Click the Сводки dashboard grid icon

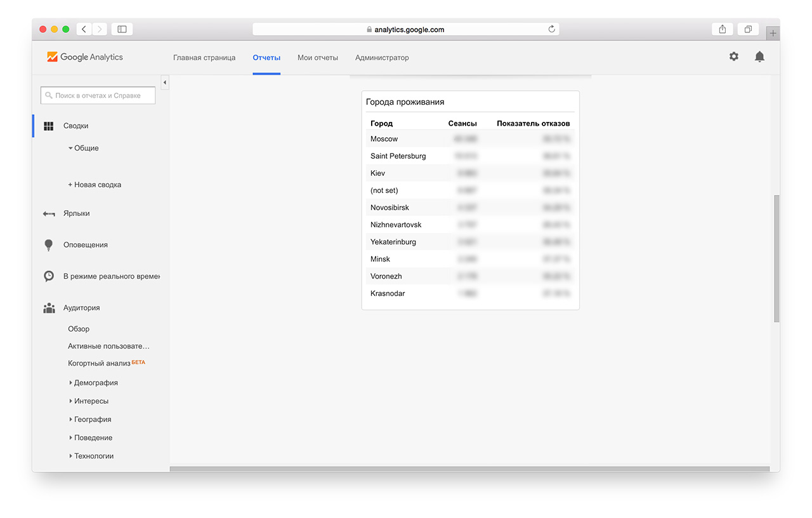click(x=48, y=126)
